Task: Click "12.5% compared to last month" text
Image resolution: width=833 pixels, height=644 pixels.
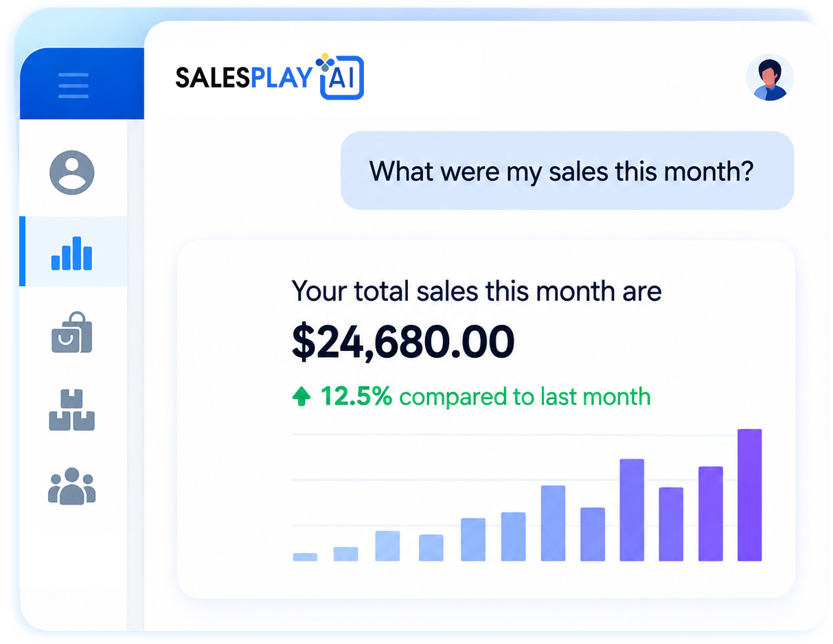Action: [x=485, y=396]
